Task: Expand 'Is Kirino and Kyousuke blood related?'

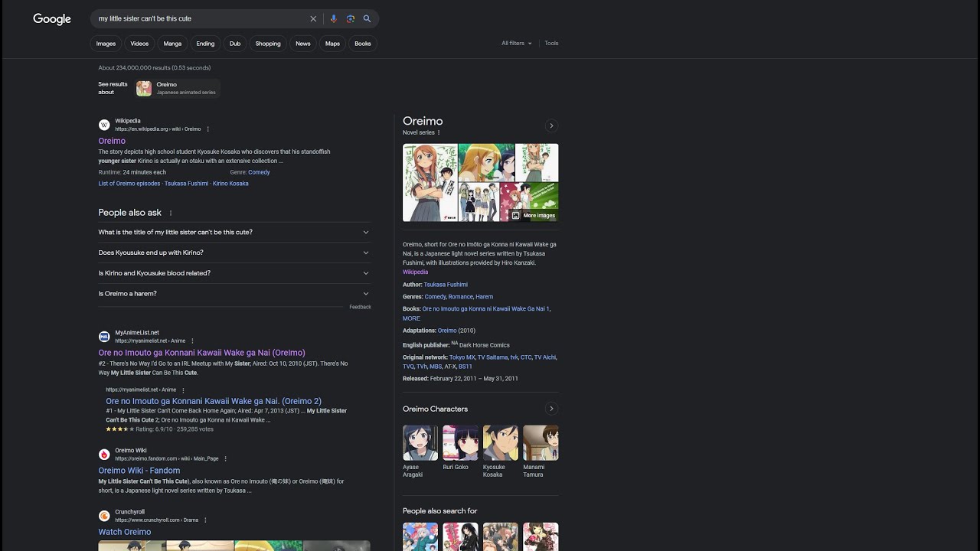Action: [x=234, y=273]
